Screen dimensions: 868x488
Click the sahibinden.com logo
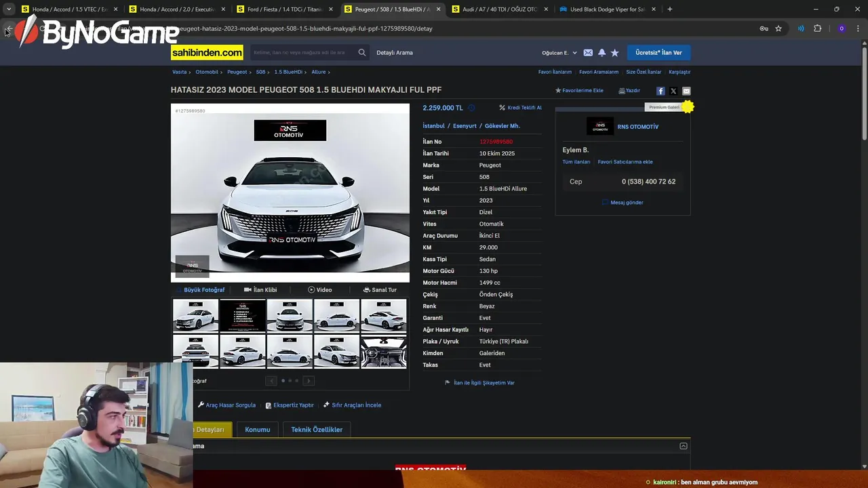pyautogui.click(x=207, y=52)
